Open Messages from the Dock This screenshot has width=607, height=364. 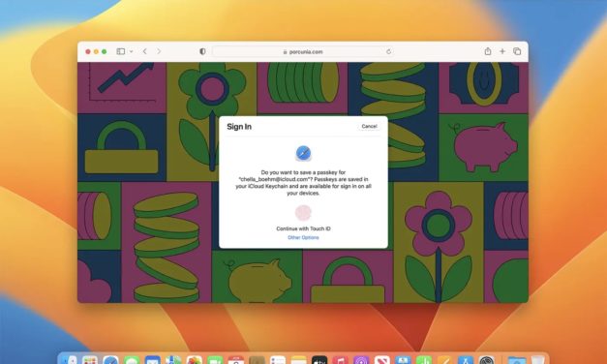point(132,360)
